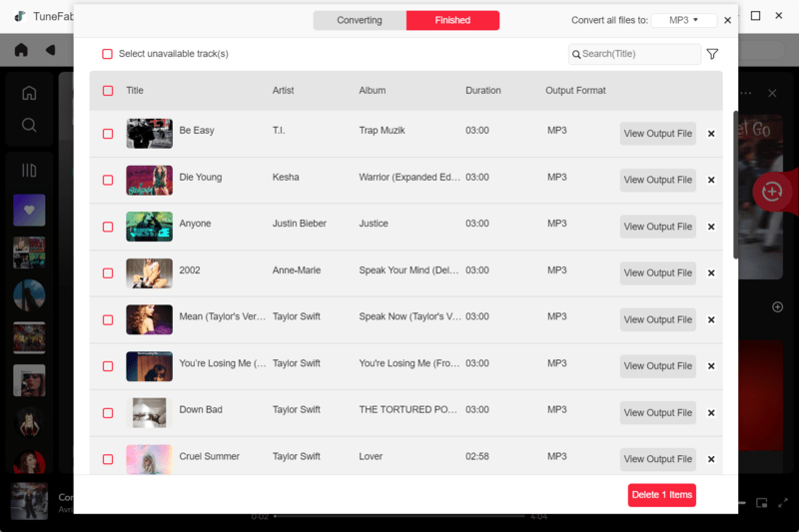Click the Justice album cover thumbnail

pyautogui.click(x=149, y=227)
